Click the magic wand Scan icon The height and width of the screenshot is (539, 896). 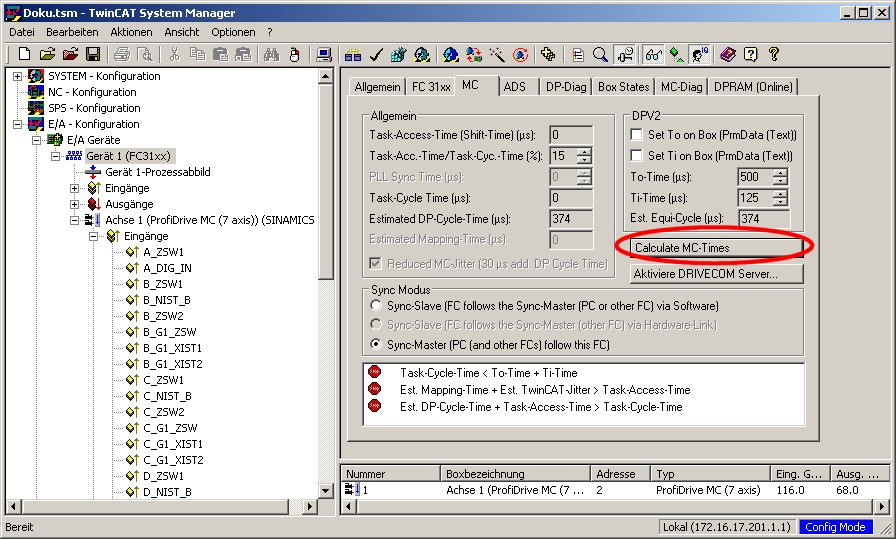tap(497, 54)
